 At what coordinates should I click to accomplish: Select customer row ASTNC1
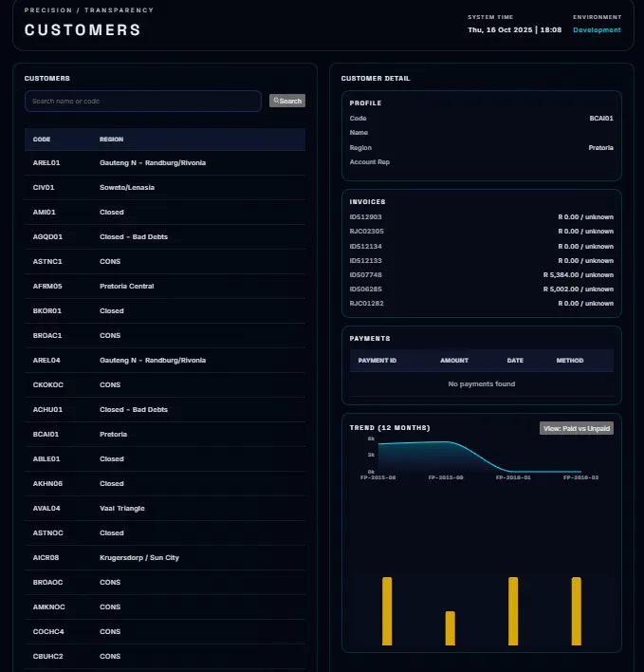coord(165,261)
